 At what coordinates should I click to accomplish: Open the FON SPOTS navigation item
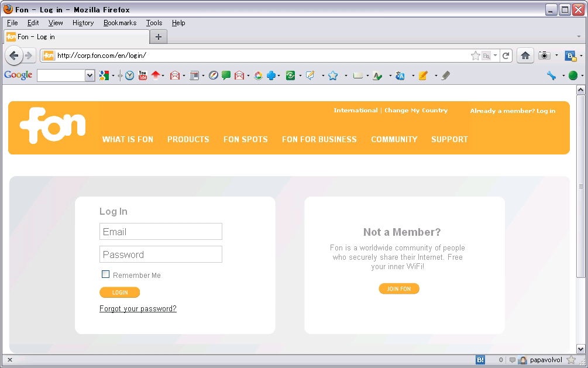(x=246, y=139)
